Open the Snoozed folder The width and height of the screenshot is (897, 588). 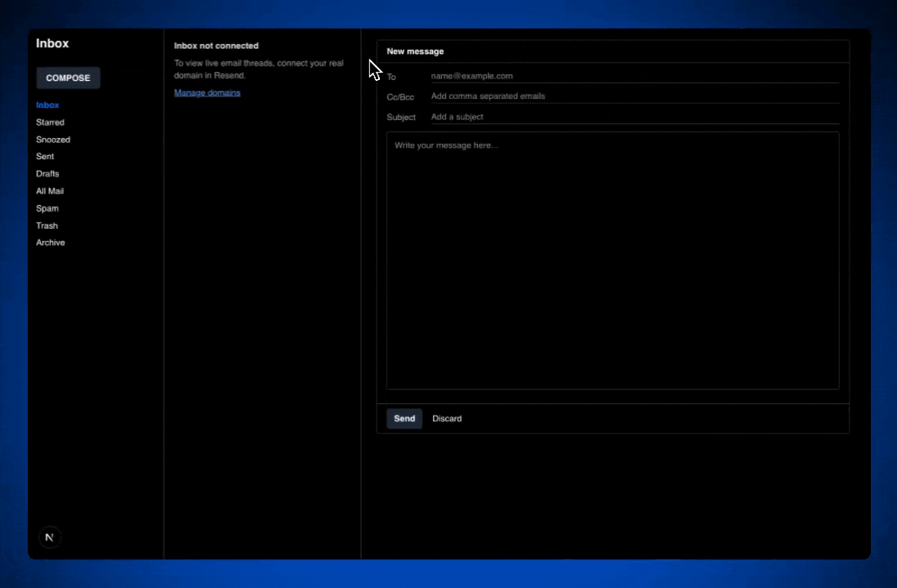52,139
